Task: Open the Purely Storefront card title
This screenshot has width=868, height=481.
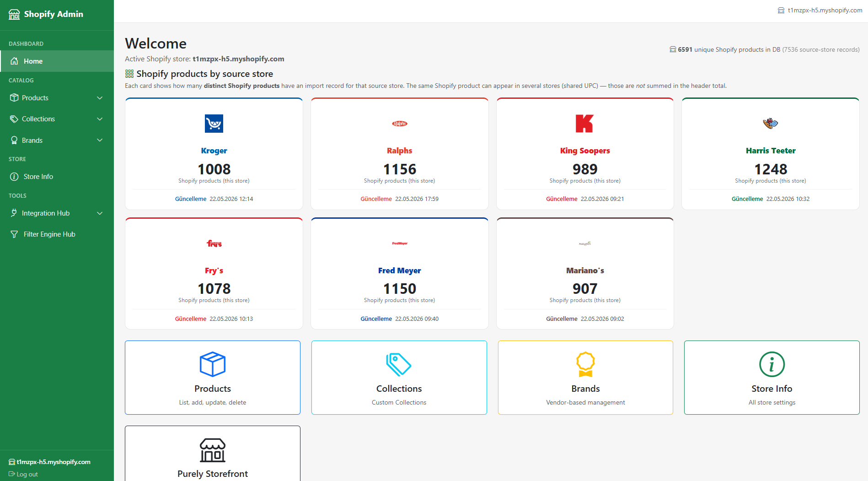Action: point(213,474)
